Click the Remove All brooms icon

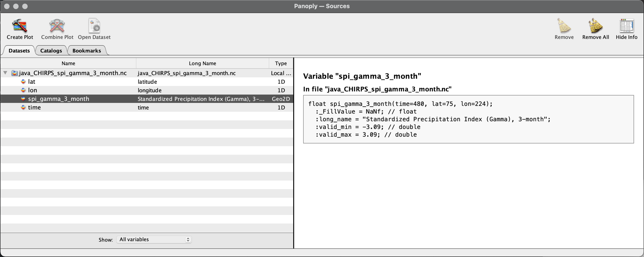click(595, 26)
